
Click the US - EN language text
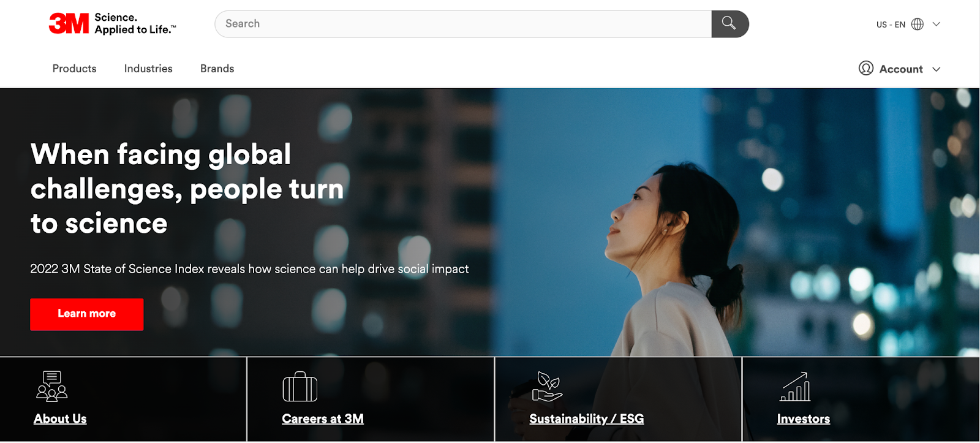coord(891,25)
